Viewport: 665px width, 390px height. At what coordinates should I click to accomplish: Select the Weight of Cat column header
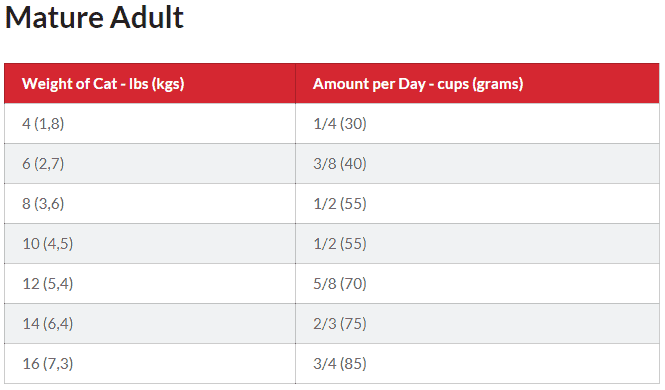(x=150, y=84)
